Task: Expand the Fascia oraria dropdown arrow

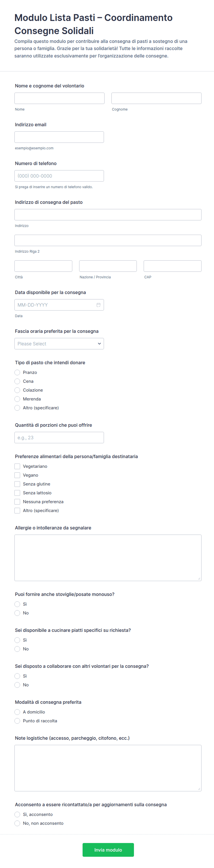Action: (x=99, y=344)
